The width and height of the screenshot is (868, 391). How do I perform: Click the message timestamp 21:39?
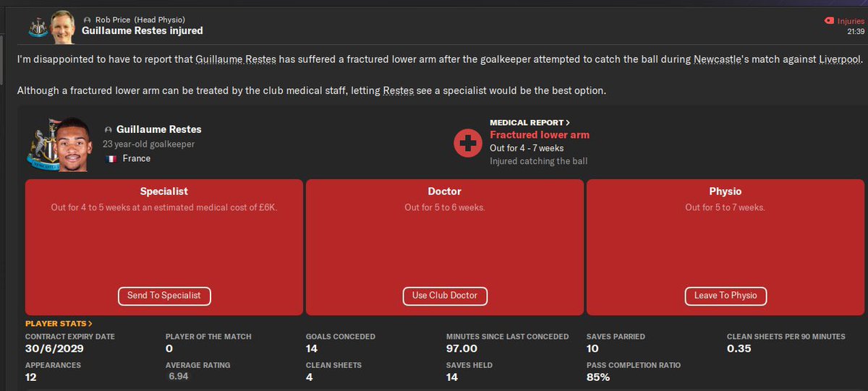(x=855, y=32)
